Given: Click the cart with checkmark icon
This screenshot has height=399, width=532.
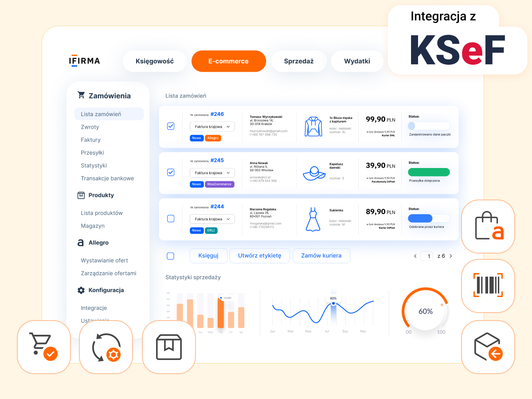Looking at the screenshot, I should pyautogui.click(x=43, y=347).
